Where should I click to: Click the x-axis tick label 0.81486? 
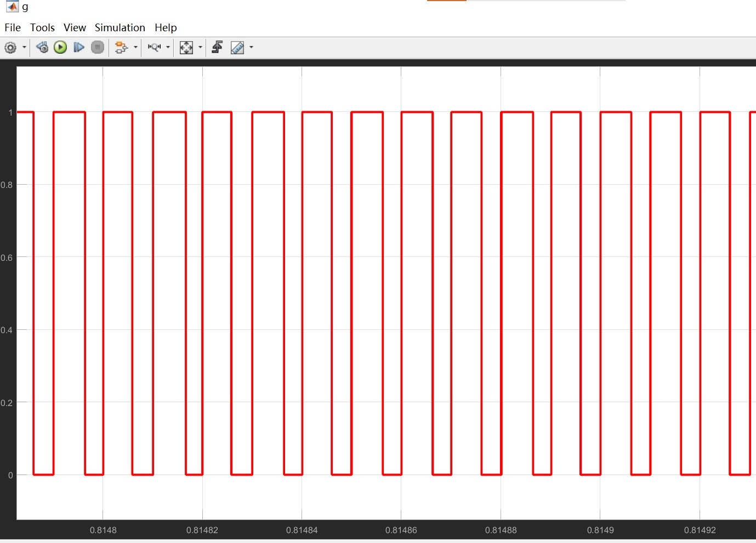click(x=401, y=530)
